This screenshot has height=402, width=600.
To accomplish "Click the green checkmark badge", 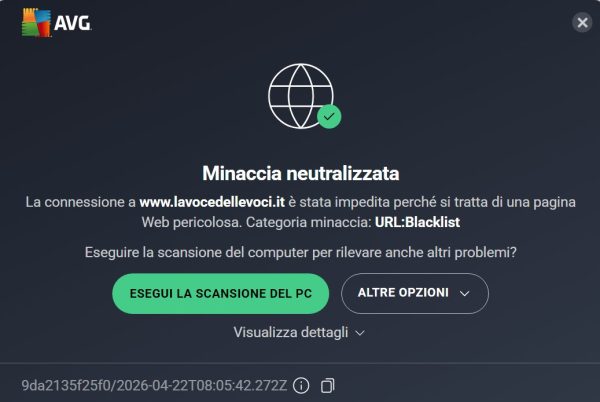I will point(329,117).
